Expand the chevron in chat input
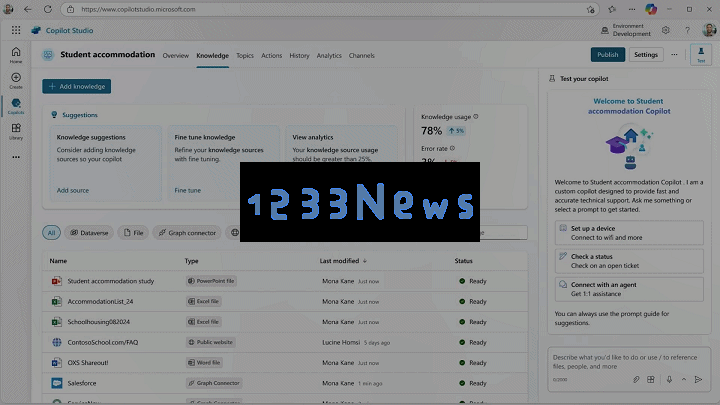 (684, 379)
